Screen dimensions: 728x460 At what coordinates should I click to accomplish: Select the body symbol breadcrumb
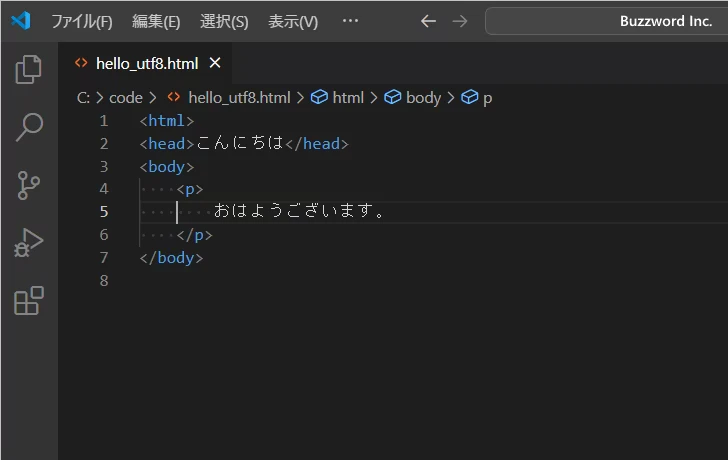[423, 98]
